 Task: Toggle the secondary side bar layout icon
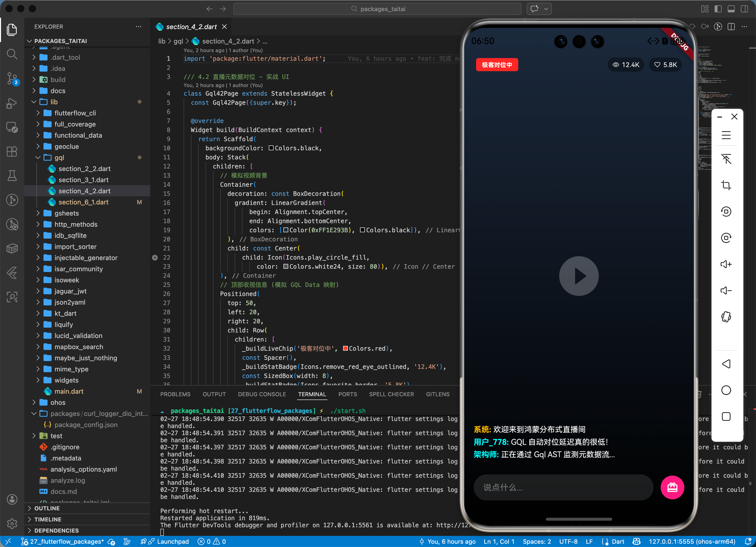(744, 9)
